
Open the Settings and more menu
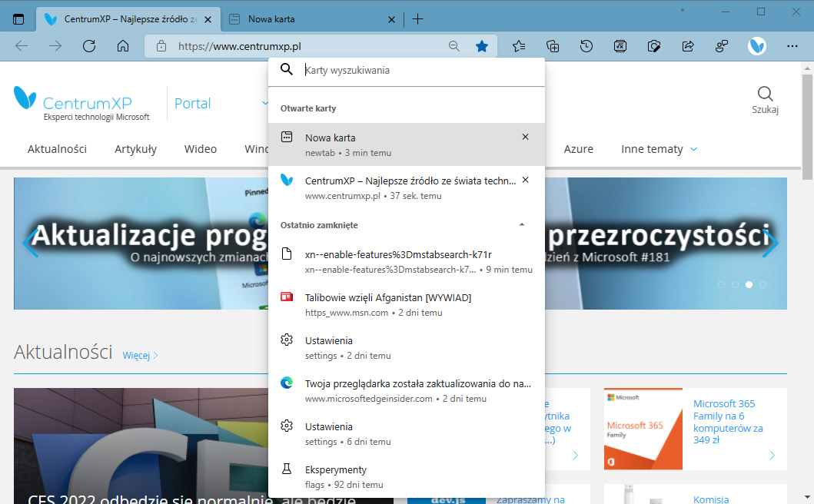792,46
